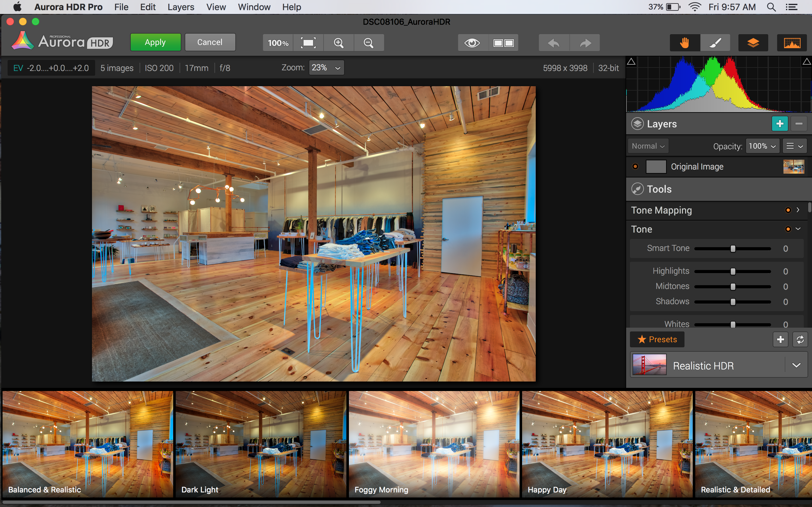Click the side-by-side compare view icon

503,43
